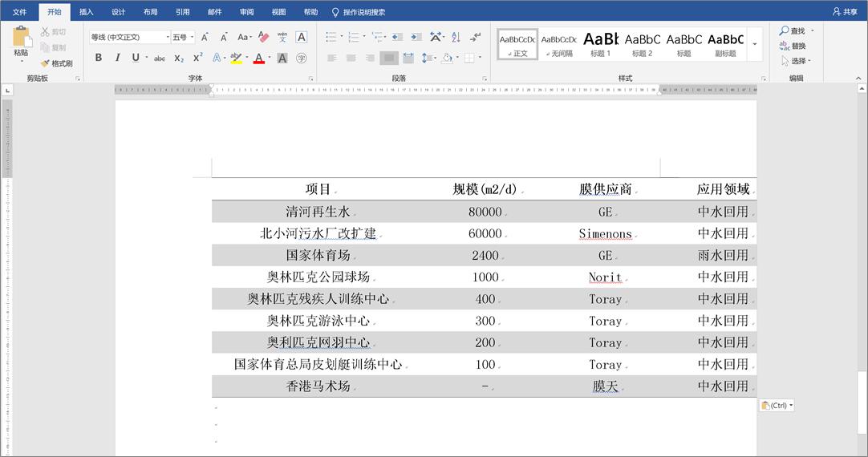Apply yellow text highlight color

pyautogui.click(x=237, y=58)
